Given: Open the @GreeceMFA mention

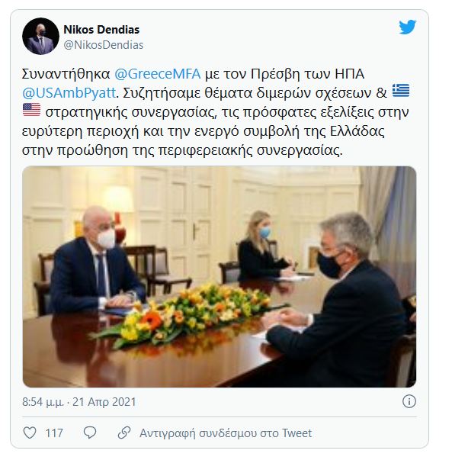Looking at the screenshot, I should (158, 74).
